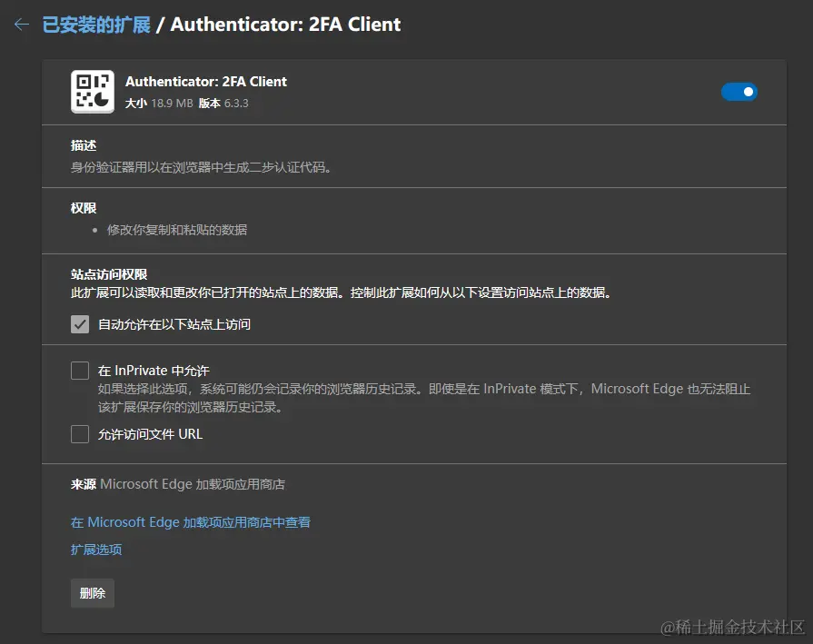The image size is (813, 644).
Task: Click the 描述 section heading
Action: (x=84, y=145)
